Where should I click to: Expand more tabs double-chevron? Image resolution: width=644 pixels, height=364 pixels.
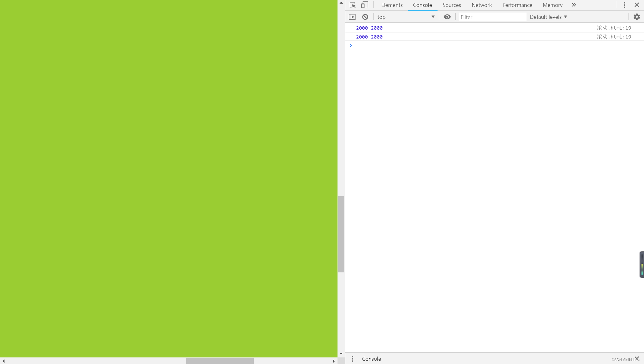574,5
